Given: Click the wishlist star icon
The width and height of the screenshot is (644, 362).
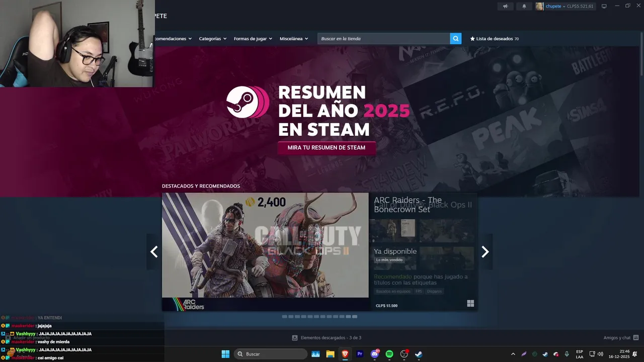Looking at the screenshot, I should pos(472,39).
